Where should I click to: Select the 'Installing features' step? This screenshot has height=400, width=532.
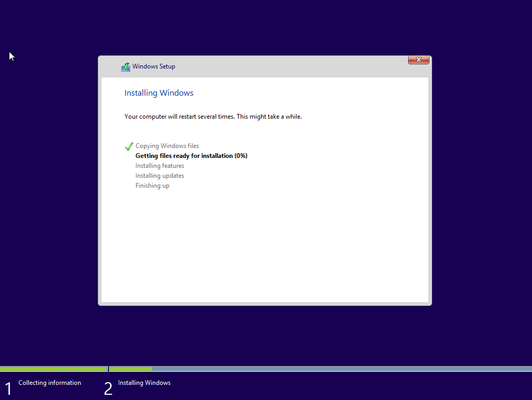160,166
